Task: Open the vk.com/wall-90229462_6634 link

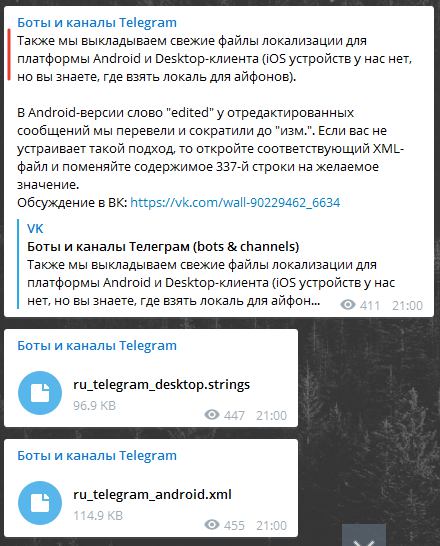Action: [x=235, y=202]
